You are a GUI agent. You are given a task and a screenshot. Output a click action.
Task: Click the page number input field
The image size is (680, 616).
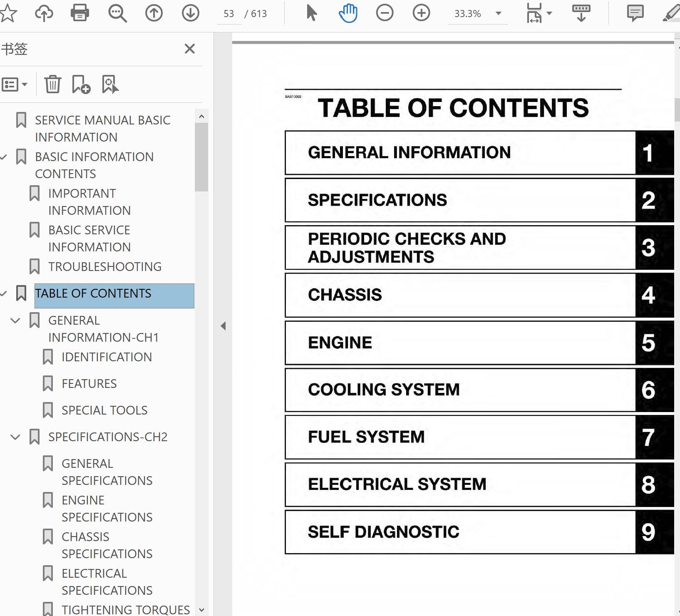click(229, 14)
